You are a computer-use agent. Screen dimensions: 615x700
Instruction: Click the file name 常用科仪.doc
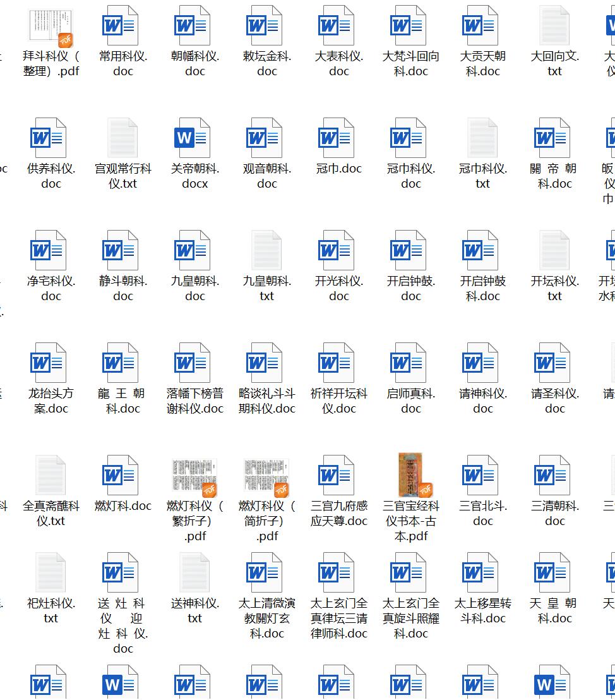[123, 63]
